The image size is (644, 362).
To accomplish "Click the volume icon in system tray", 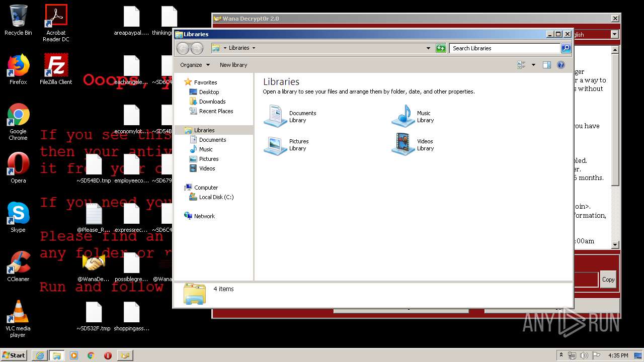I will 584,355.
